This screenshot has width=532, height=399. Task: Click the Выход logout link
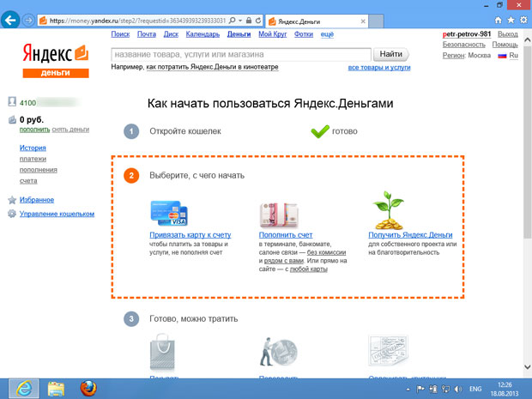(x=508, y=34)
